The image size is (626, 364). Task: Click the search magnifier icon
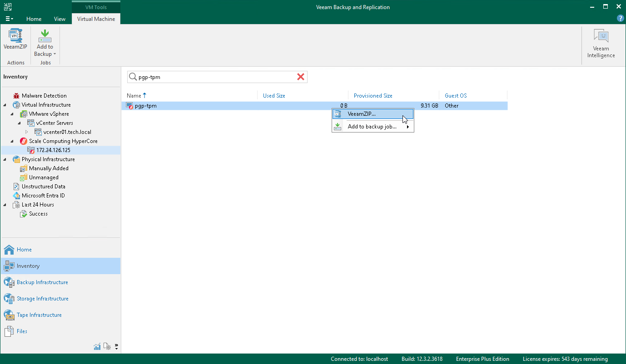(x=133, y=77)
